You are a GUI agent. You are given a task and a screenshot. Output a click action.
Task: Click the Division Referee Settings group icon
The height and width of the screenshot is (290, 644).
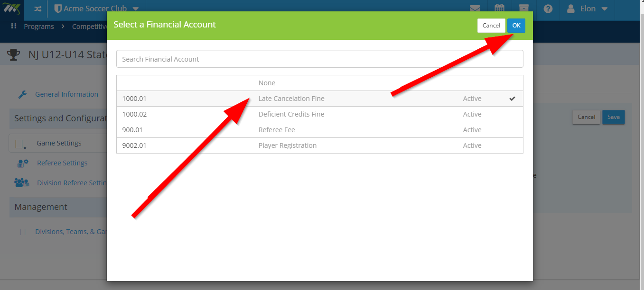tap(21, 182)
